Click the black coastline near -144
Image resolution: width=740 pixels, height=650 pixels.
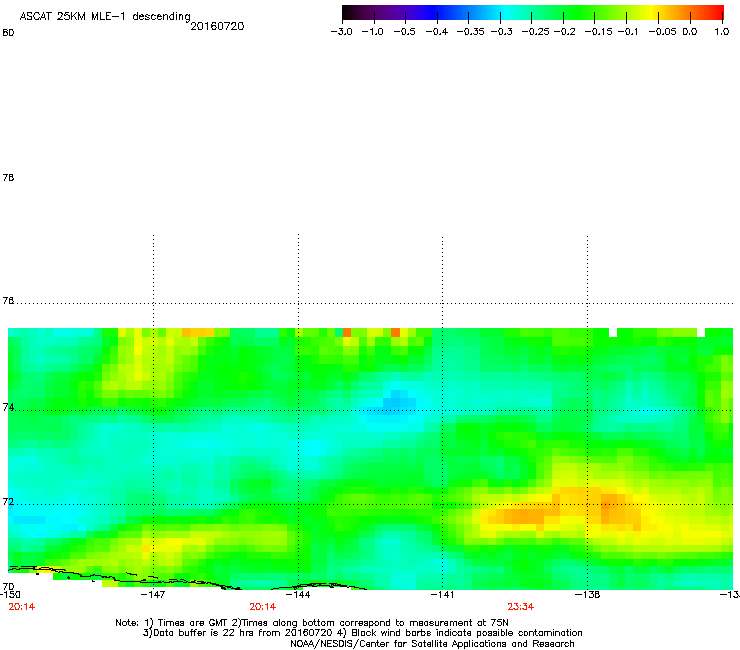[319, 586]
